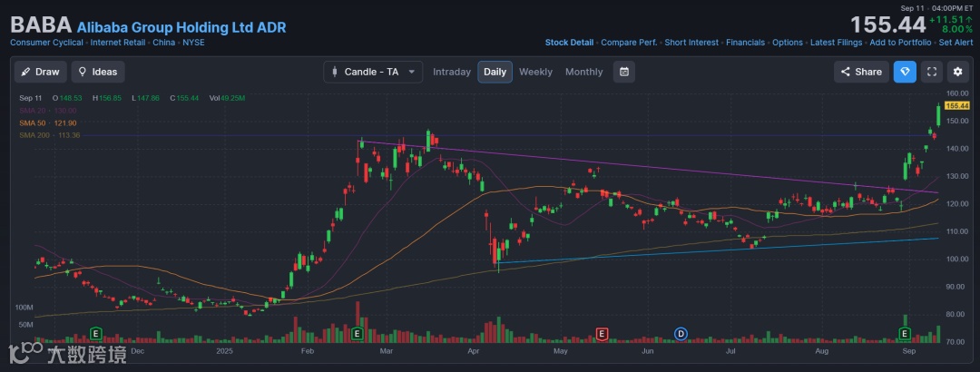This screenshot has width=980, height=372.
Task: Click the green E marker near September
Action: tap(906, 334)
